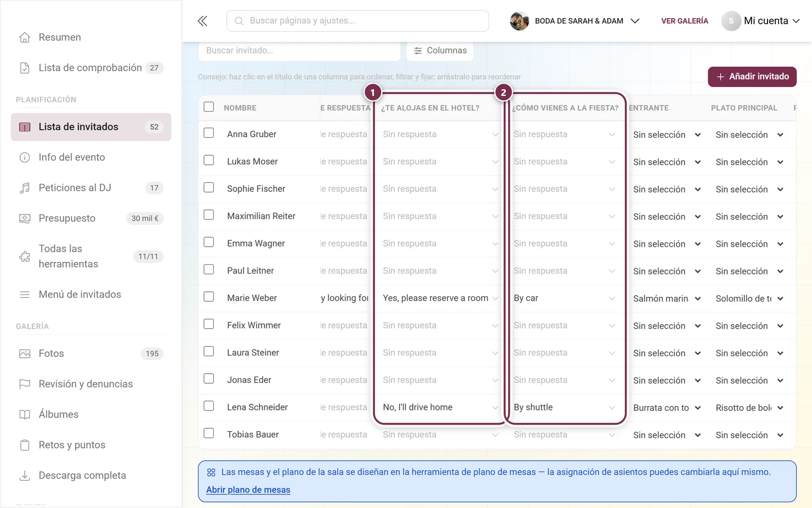Screen dimensions: 812x508
Task: Focus the Buscar páginas y ajustes field
Action: 358,21
